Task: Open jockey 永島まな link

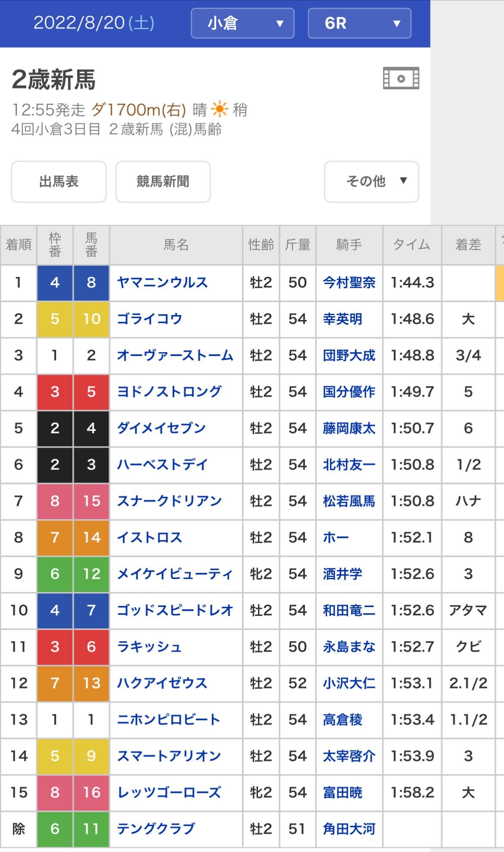Action: 349,647
